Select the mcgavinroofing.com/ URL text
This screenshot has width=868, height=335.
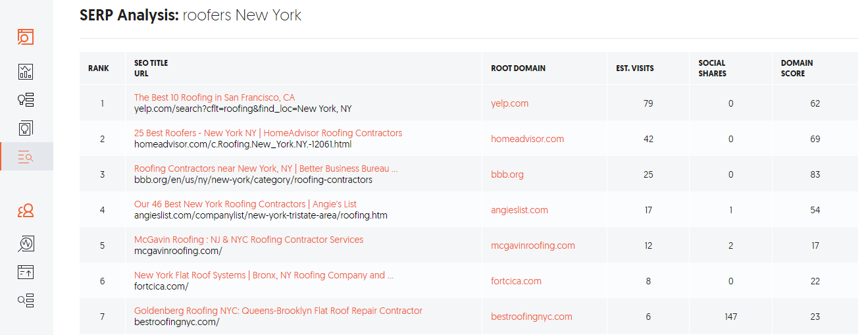(x=178, y=251)
